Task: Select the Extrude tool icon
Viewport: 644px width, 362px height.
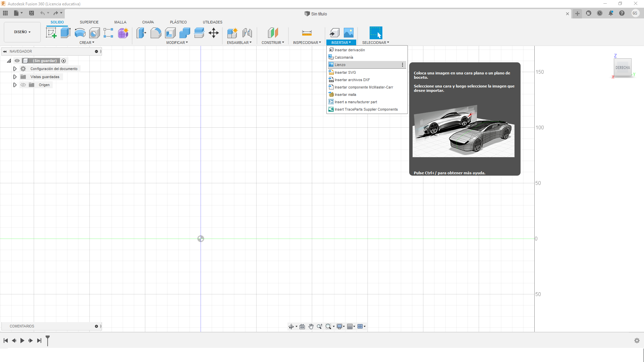Action: (65, 33)
